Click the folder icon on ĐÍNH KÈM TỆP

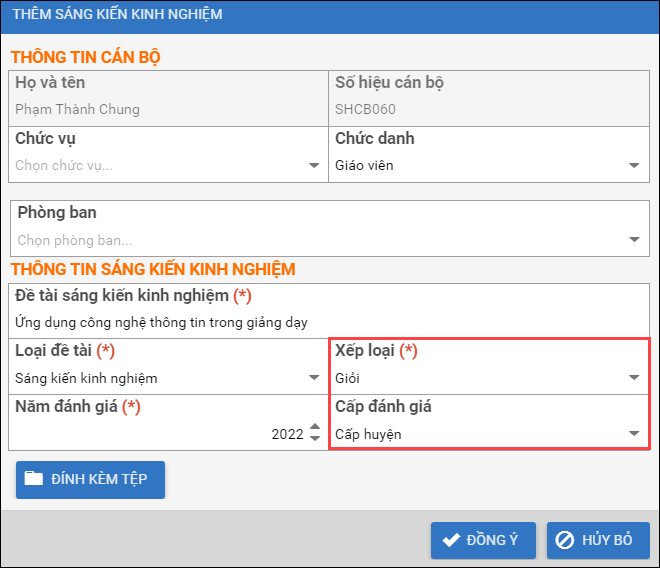(34, 479)
